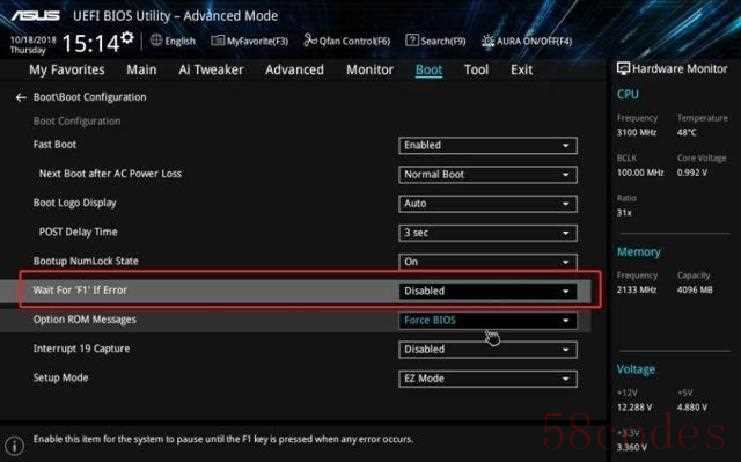Click the 100.00 MHz BCLK value
This screenshot has height=462, width=741.
point(640,173)
